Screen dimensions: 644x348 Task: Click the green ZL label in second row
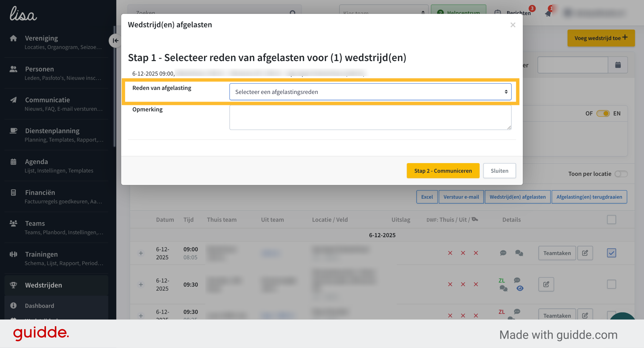(x=502, y=281)
